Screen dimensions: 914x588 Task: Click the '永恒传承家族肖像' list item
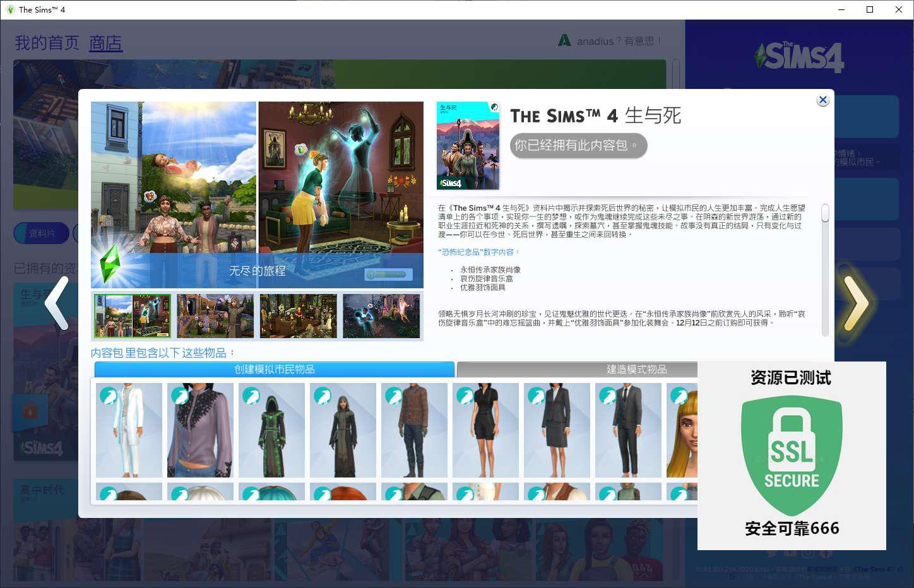coord(490,269)
